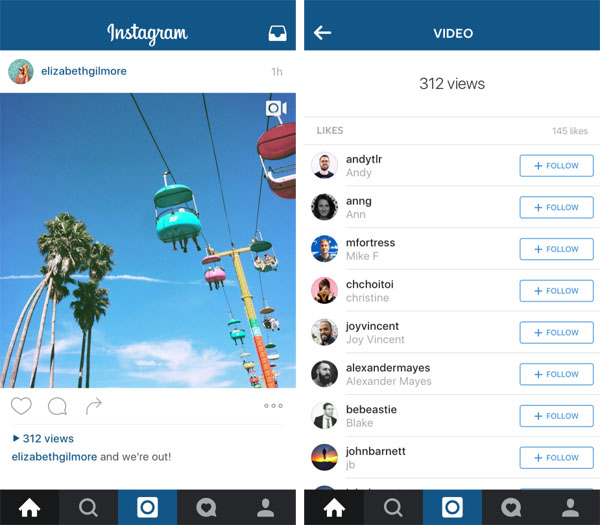The height and width of the screenshot is (525, 600).
Task: Tap video camera icon on the photo
Action: 276,108
